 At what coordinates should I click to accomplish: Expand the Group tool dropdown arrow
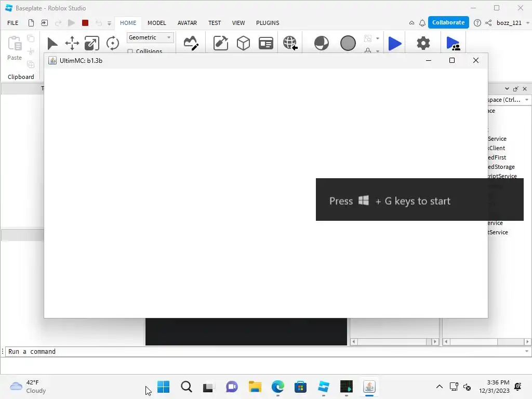[x=377, y=38]
